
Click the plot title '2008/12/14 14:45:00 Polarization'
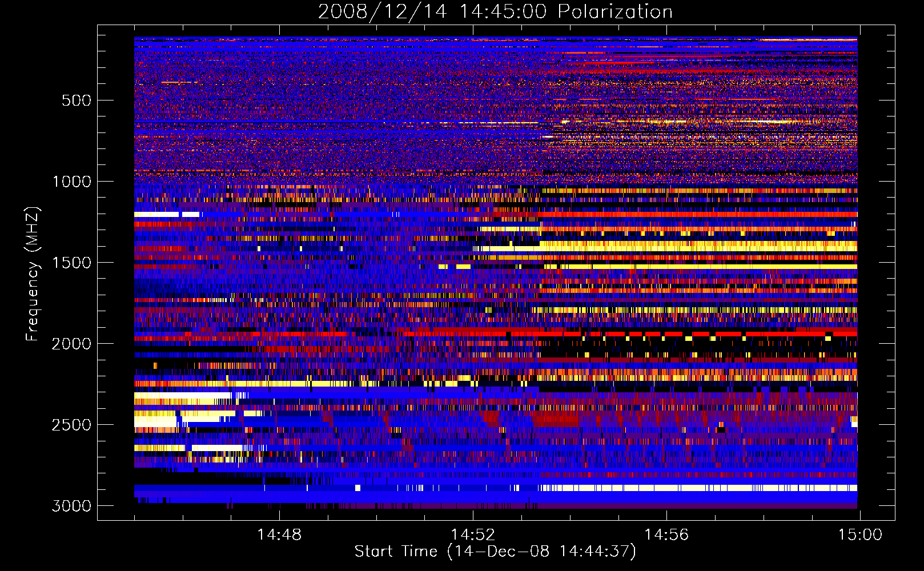click(495, 11)
